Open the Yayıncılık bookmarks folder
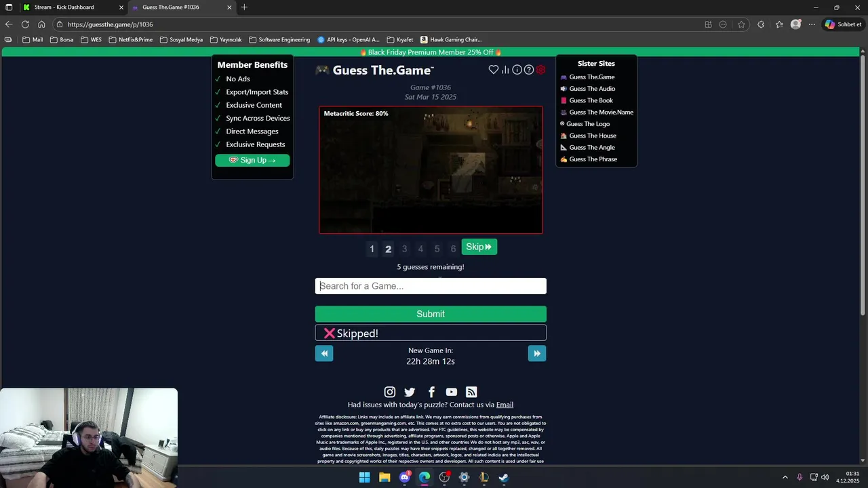This screenshot has height=488, width=868. pos(225,40)
